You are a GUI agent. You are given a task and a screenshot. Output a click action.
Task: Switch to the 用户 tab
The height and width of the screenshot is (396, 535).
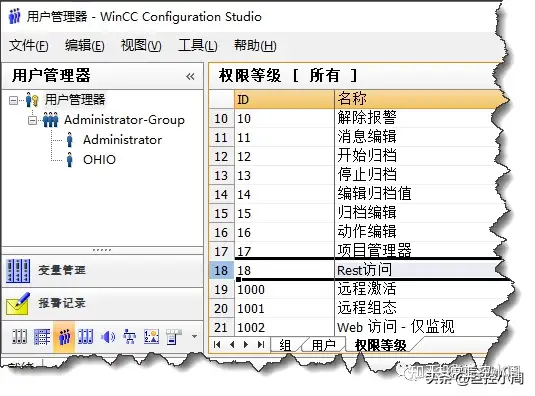pos(323,345)
